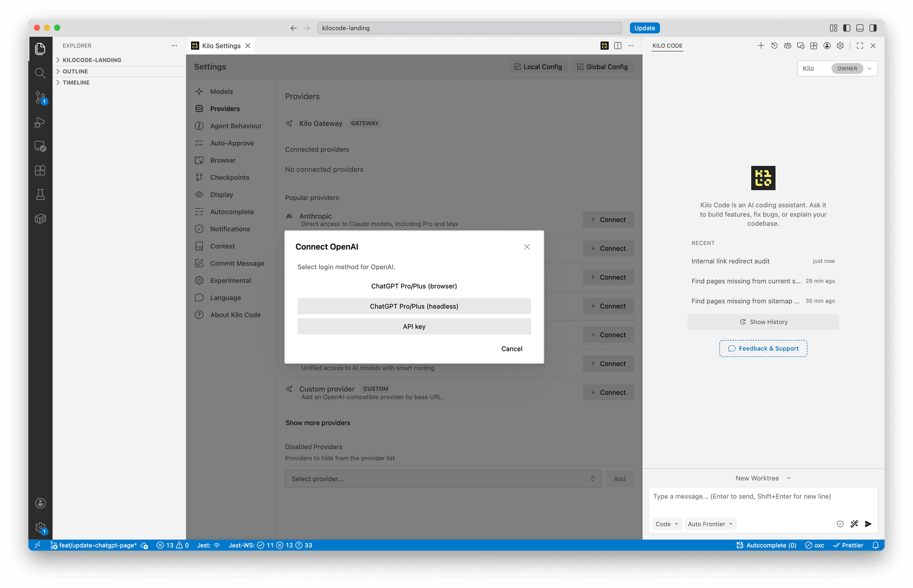Viewport: 913px width, 588px height.
Task: Open the Testing flask icon
Action: point(40,194)
